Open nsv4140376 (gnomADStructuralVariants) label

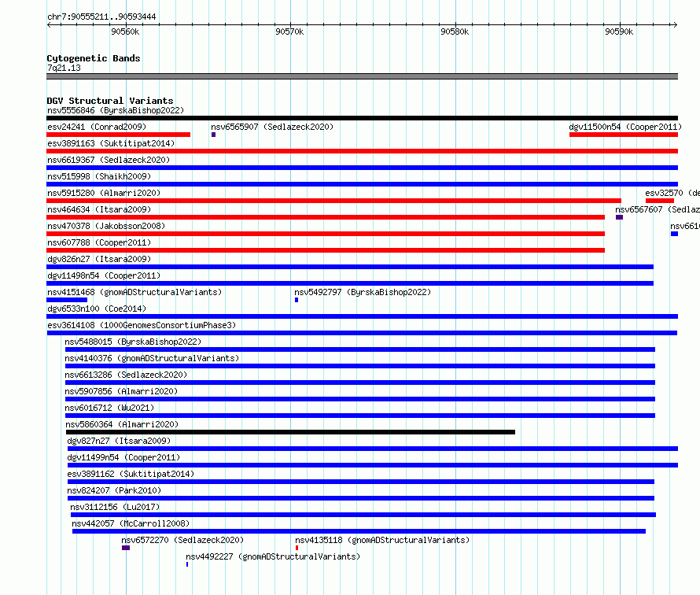pos(152,358)
